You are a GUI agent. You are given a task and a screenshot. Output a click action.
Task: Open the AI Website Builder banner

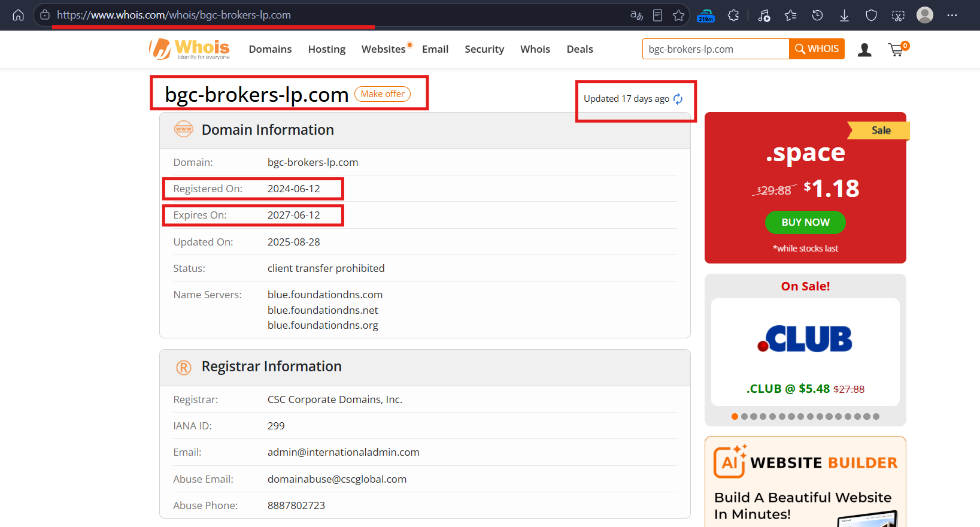pos(805,482)
